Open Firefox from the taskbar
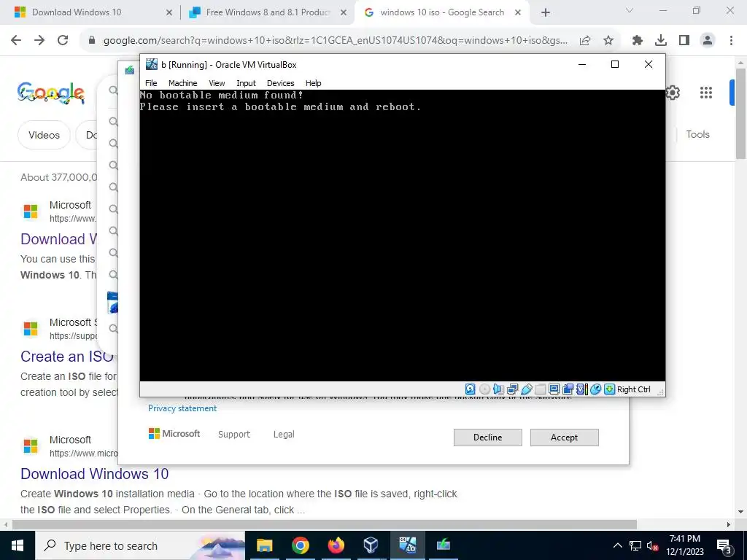This screenshot has height=560, width=747. pos(336,545)
